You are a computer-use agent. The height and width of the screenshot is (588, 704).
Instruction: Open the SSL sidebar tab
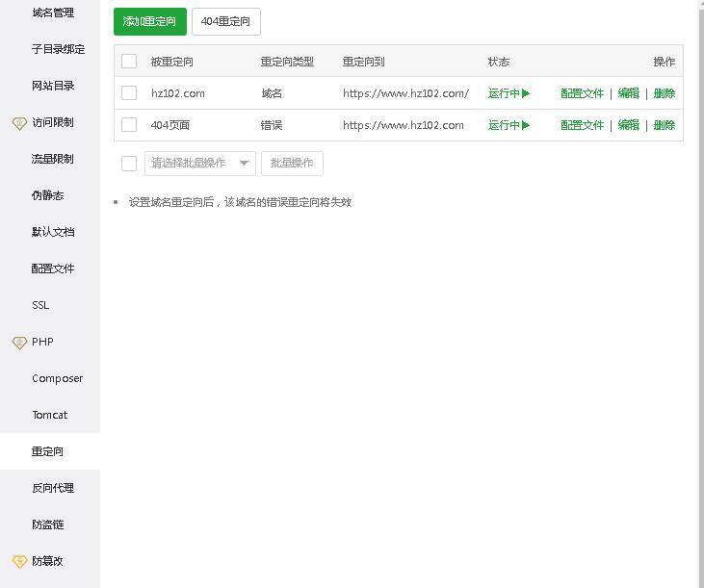tap(50, 305)
